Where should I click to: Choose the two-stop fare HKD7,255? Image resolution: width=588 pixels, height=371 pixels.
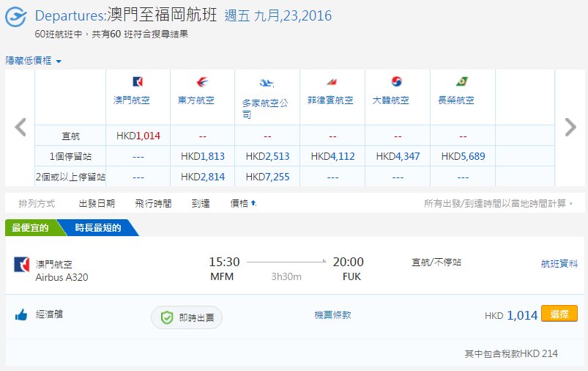point(267,177)
